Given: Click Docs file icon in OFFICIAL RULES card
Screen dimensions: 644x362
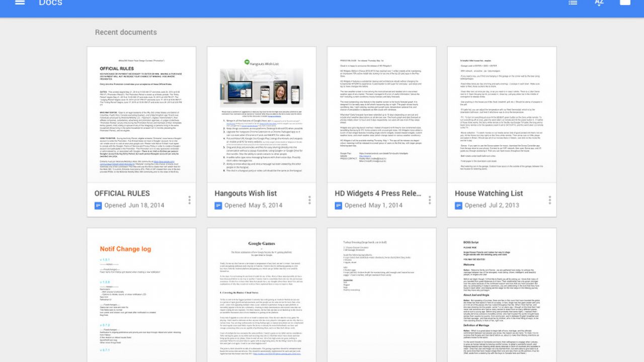Looking at the screenshot, I should tap(98, 205).
